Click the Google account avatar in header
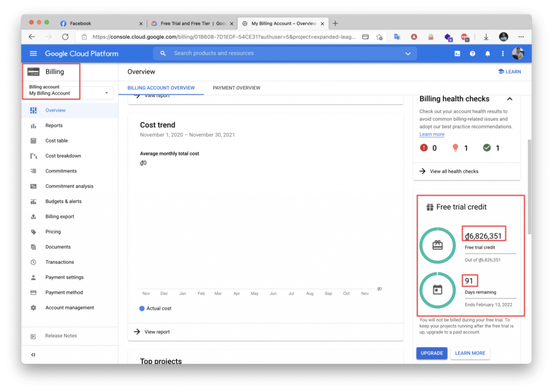Image resolution: width=553 pixels, height=392 pixels. [x=518, y=53]
